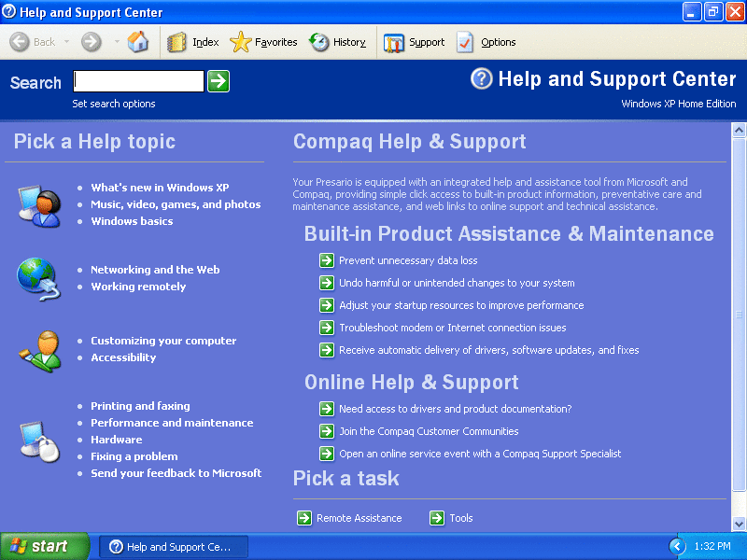Open the Support toolbar icon
The image size is (747, 560).
(393, 43)
